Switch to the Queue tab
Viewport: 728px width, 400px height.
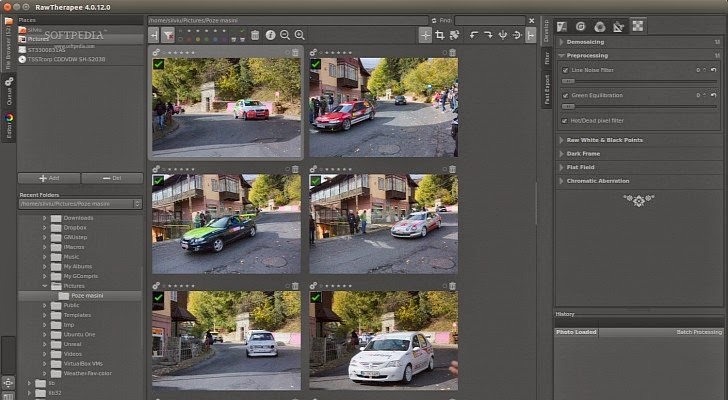click(x=9, y=90)
